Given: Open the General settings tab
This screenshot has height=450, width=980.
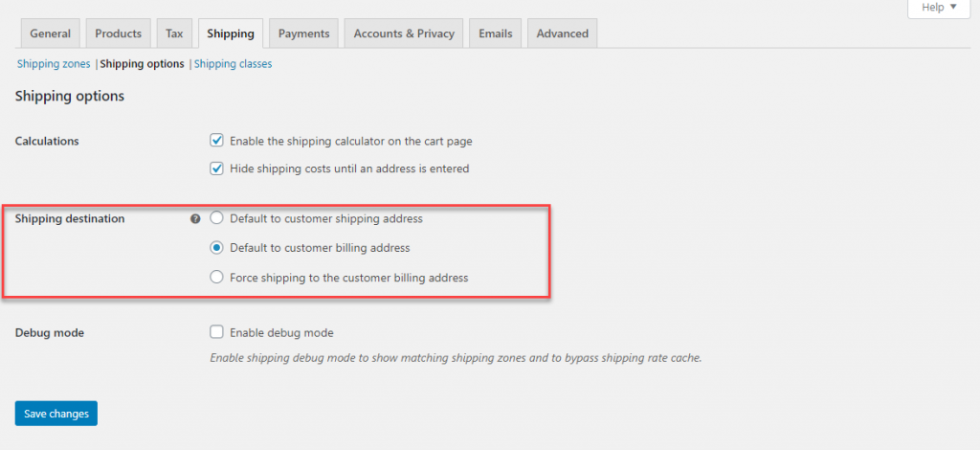Looking at the screenshot, I should [x=50, y=34].
